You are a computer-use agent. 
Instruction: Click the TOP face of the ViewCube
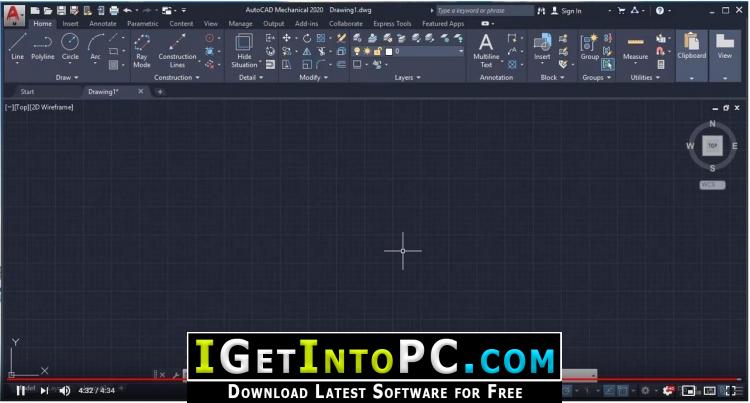(712, 145)
